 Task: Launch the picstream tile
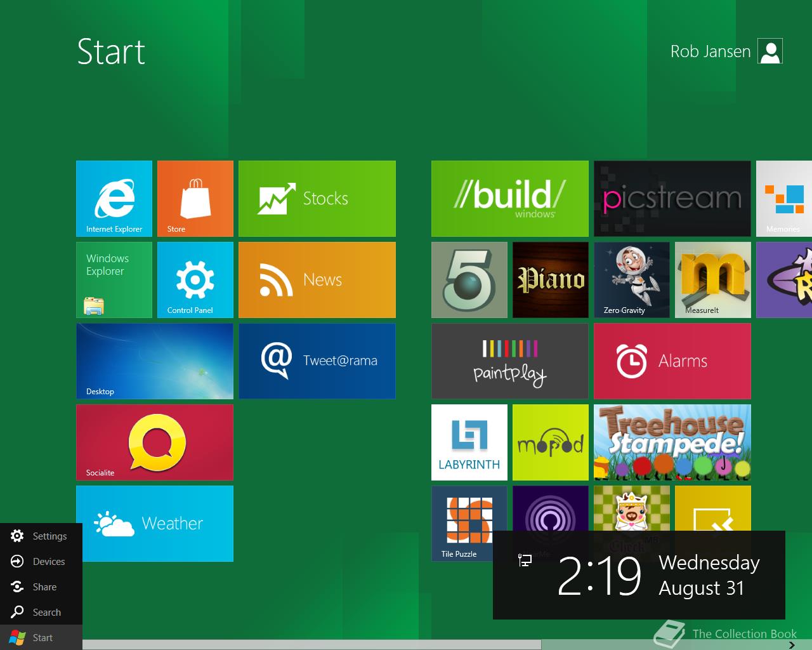672,199
